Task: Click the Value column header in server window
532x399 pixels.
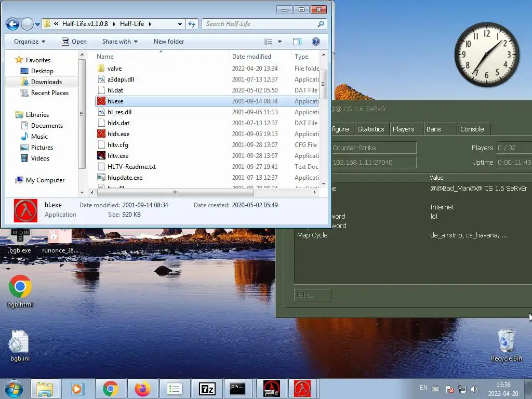Action: (480, 178)
